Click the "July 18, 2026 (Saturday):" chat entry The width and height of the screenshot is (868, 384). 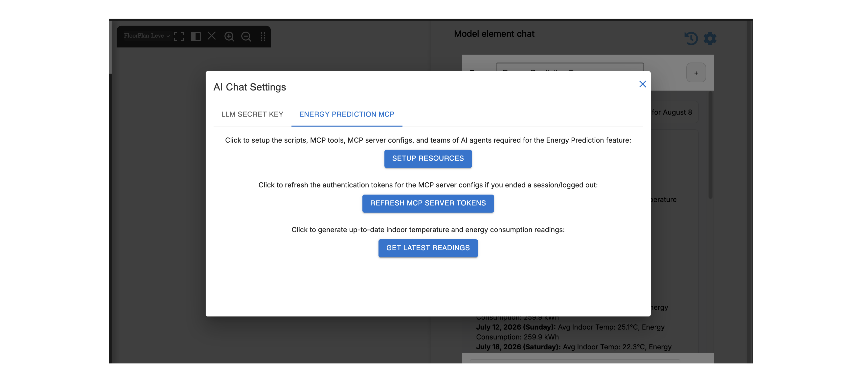point(519,347)
